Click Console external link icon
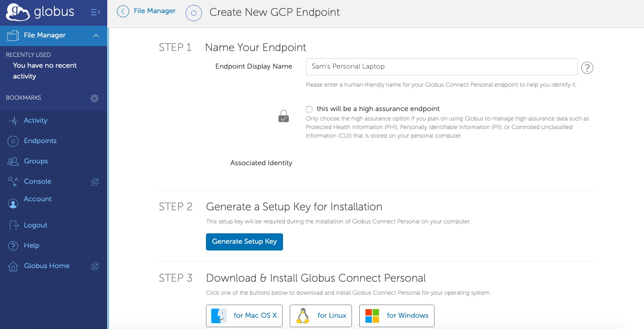Screen dimensions: 644x329 [95, 182]
